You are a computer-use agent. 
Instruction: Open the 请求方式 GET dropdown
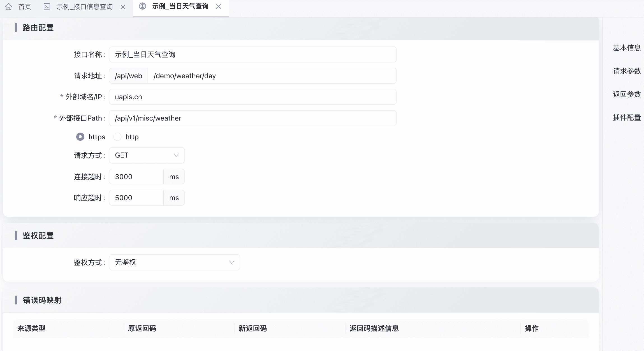tap(147, 155)
